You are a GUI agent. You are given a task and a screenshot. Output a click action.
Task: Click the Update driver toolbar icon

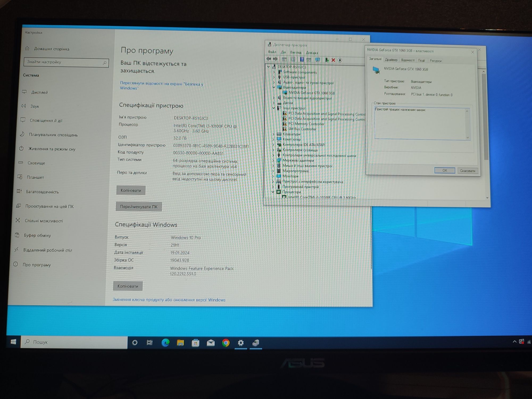pyautogui.click(x=326, y=60)
